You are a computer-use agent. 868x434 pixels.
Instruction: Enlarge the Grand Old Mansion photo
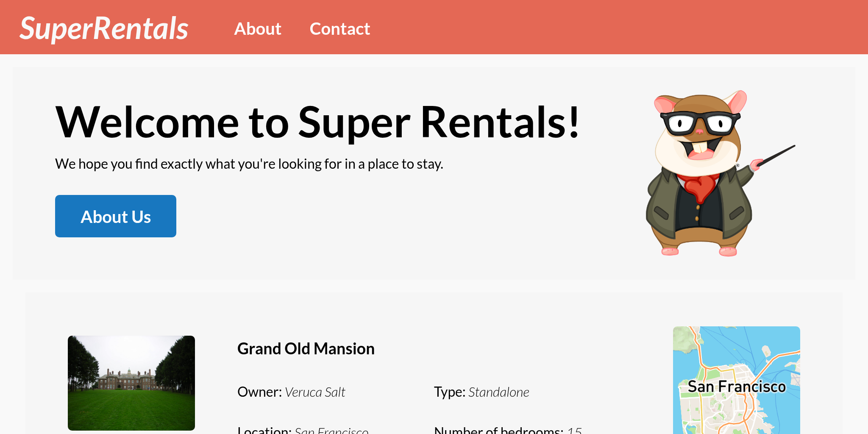coord(131,383)
